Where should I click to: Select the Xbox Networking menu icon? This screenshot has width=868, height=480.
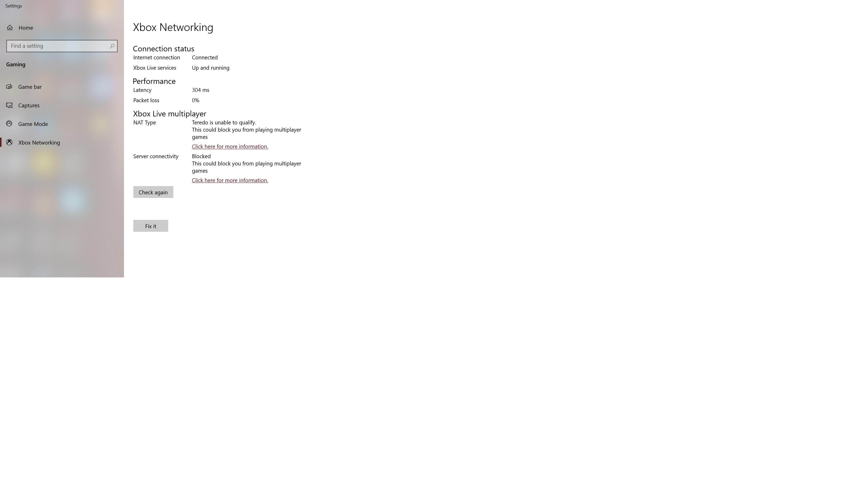point(9,142)
